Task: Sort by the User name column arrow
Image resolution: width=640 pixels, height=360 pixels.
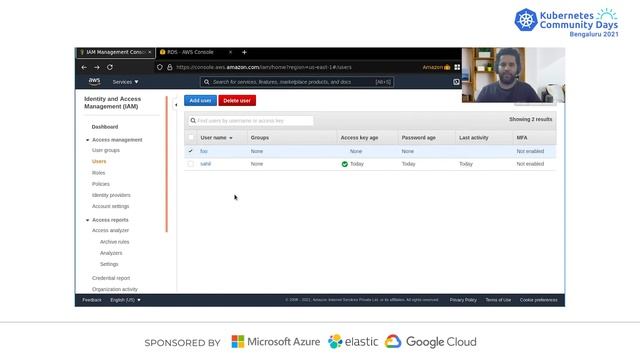Action: pyautogui.click(x=231, y=138)
